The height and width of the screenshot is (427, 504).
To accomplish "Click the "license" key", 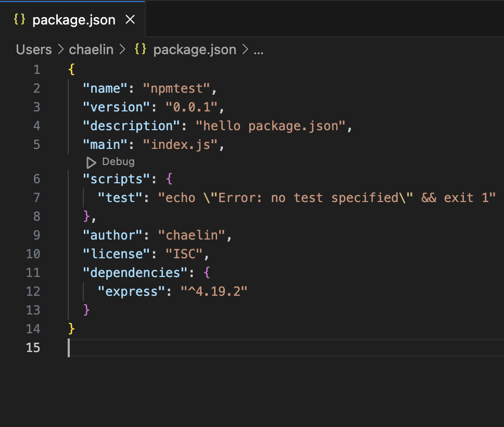I will 116,254.
